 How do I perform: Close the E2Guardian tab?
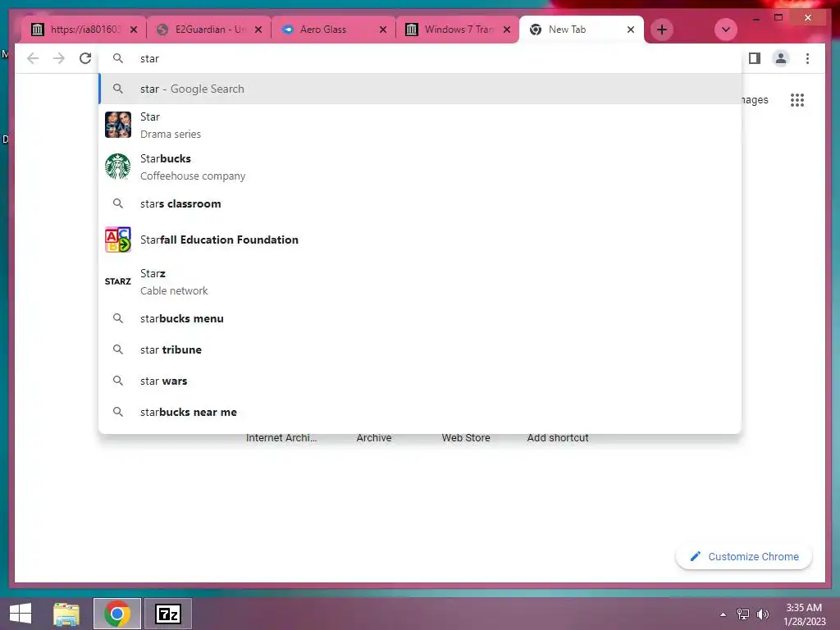[x=258, y=30]
